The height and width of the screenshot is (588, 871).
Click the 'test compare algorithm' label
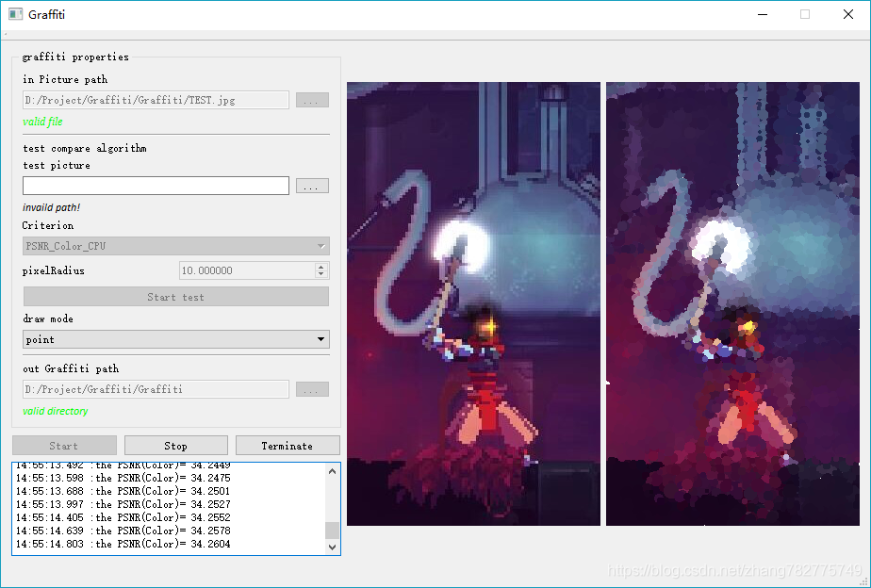tap(85, 148)
